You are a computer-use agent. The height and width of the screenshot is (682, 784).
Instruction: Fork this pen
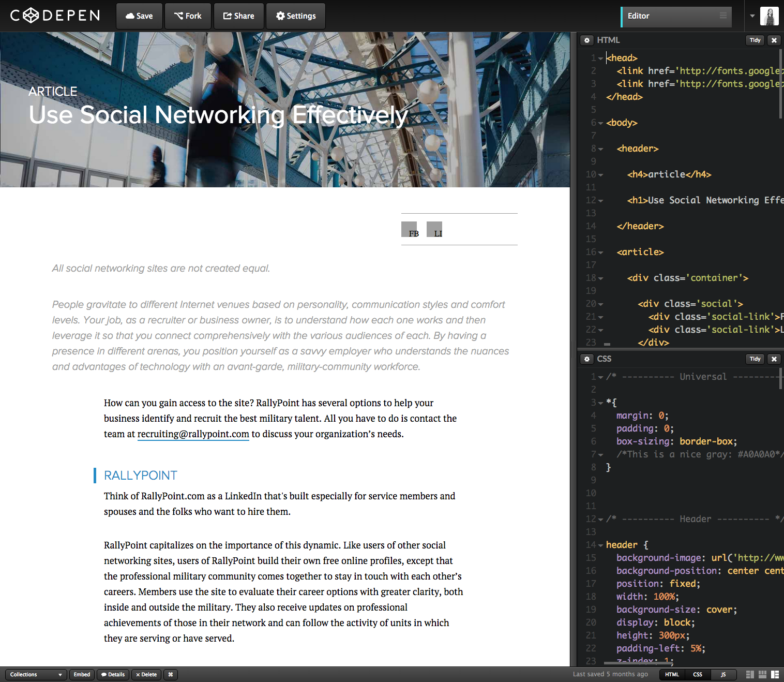[x=188, y=16]
